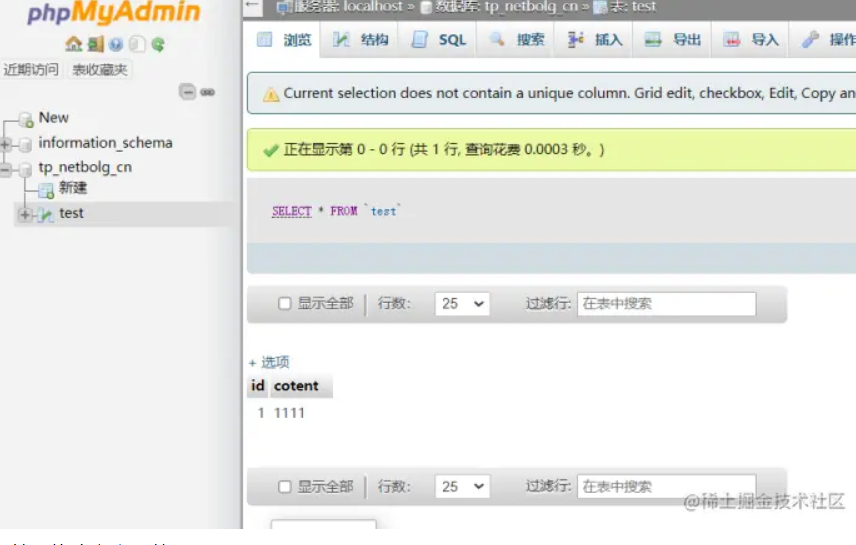This screenshot has height=545, width=856.
Task: Open the blue documentation help icon
Action: coord(116,45)
